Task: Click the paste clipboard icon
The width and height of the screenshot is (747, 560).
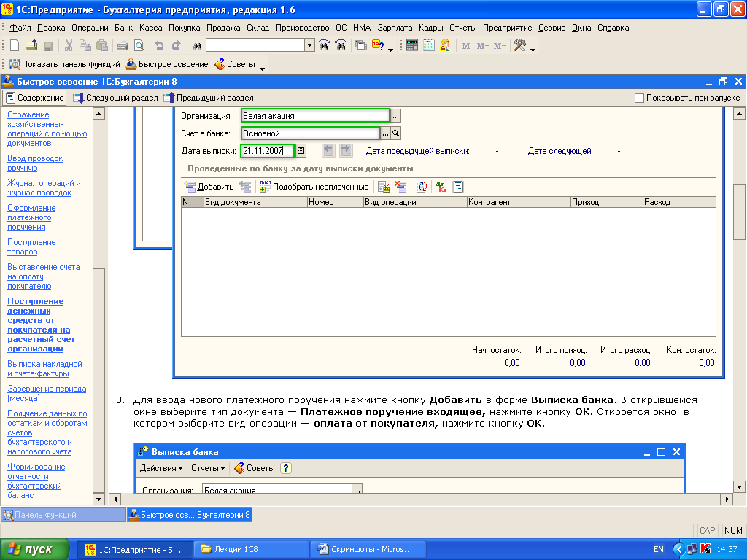Action: coord(101,46)
